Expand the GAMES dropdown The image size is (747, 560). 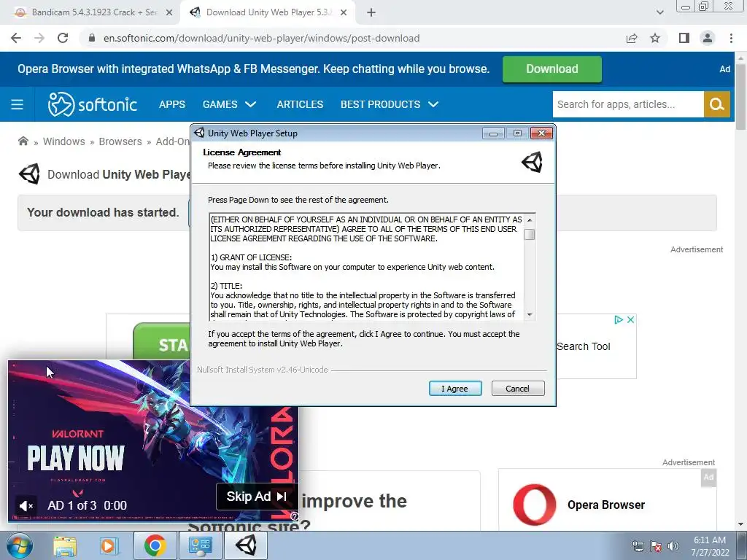[229, 104]
